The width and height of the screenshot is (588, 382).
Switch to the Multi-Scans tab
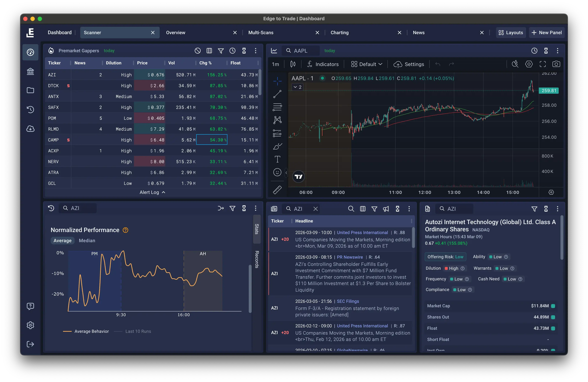tap(261, 33)
